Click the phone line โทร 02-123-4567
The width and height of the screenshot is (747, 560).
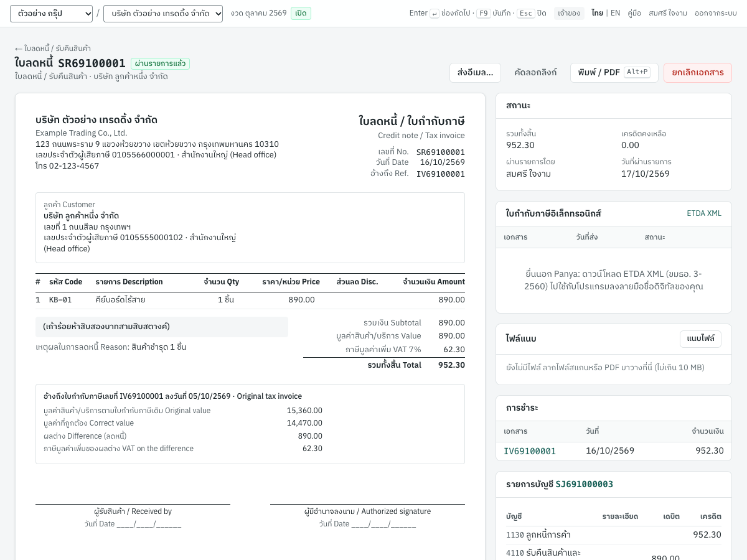tap(67, 166)
